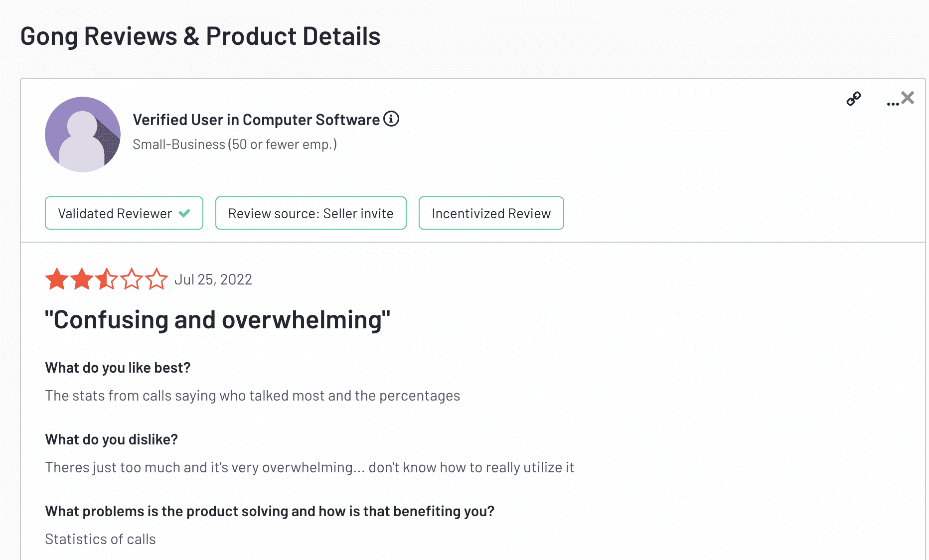
Task: Click the info icon beside Verified User
Action: [391, 119]
